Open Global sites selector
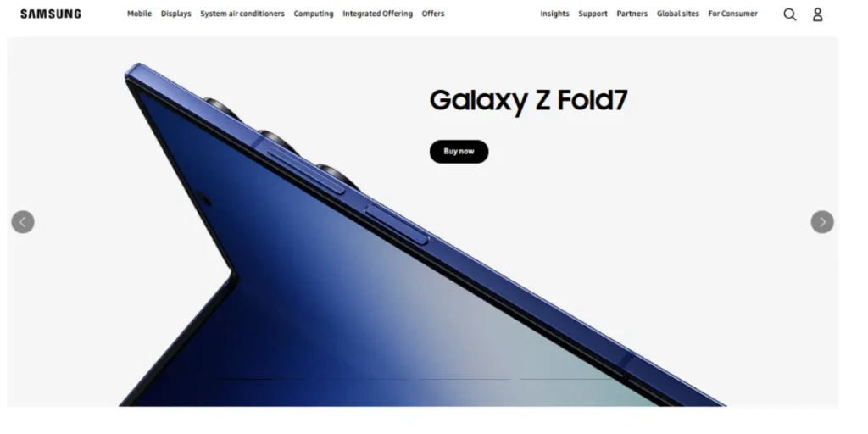The width and height of the screenshot is (868, 434). (x=678, y=14)
